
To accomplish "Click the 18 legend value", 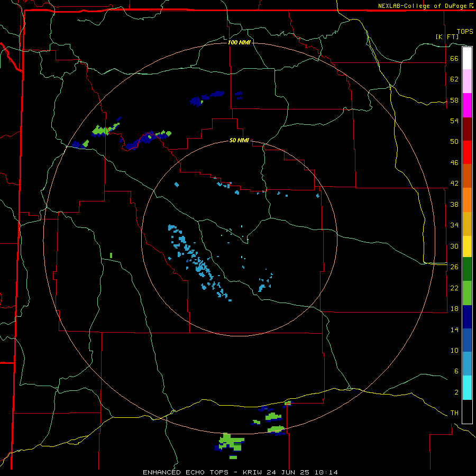I will (454, 308).
